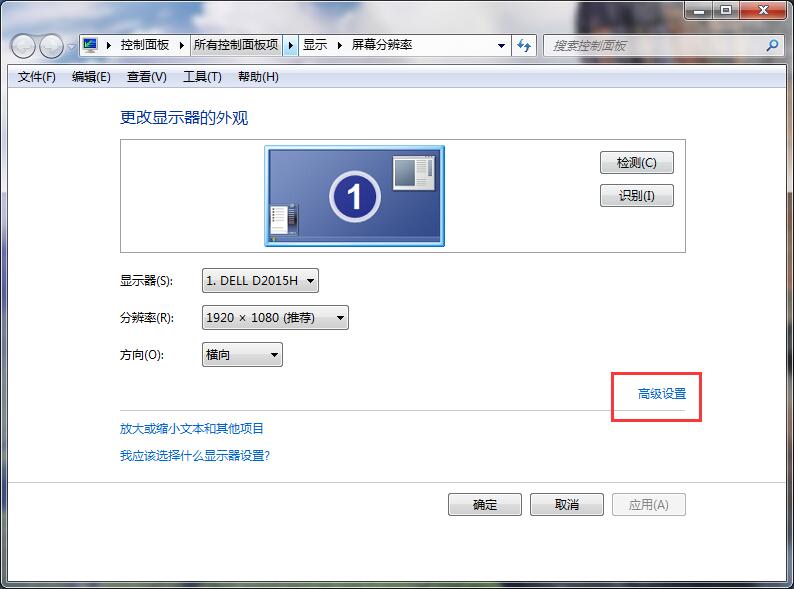
Task: Open recent pages dropdown beside navigation arrows
Action: click(x=71, y=47)
